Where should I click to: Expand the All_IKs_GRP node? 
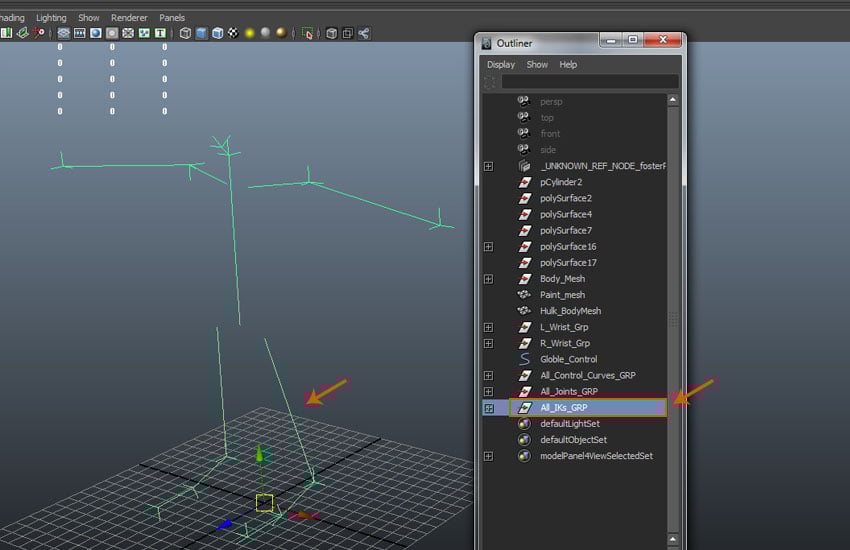pos(488,408)
